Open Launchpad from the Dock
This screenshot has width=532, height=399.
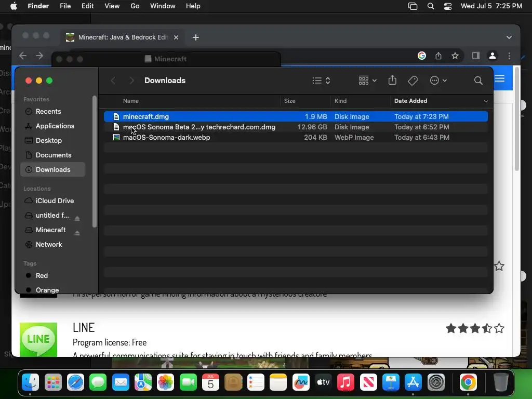tap(53, 383)
